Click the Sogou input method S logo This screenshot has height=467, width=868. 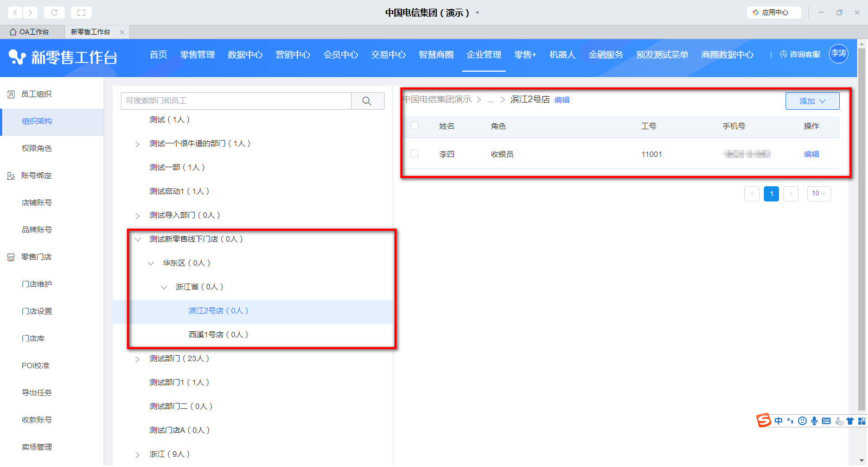[764, 420]
